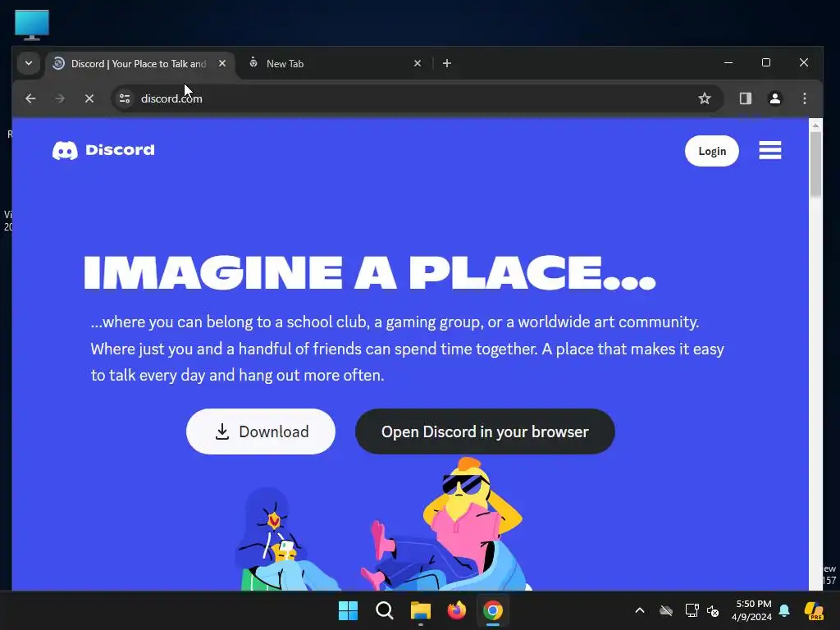
Task: Toggle Chrome side panel
Action: click(746, 98)
